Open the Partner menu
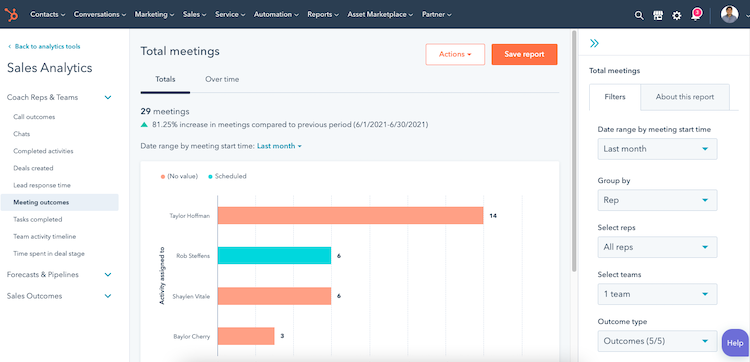The height and width of the screenshot is (362, 750). pos(436,14)
